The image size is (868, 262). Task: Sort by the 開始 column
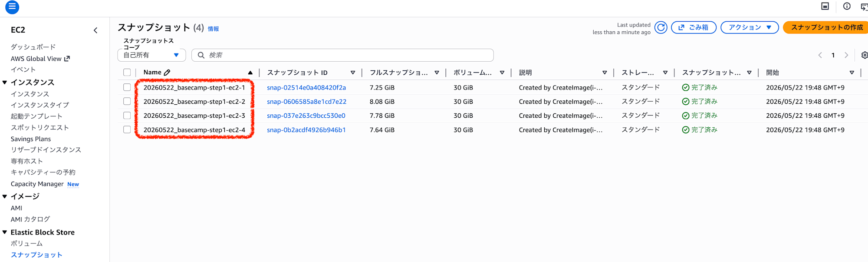point(852,73)
